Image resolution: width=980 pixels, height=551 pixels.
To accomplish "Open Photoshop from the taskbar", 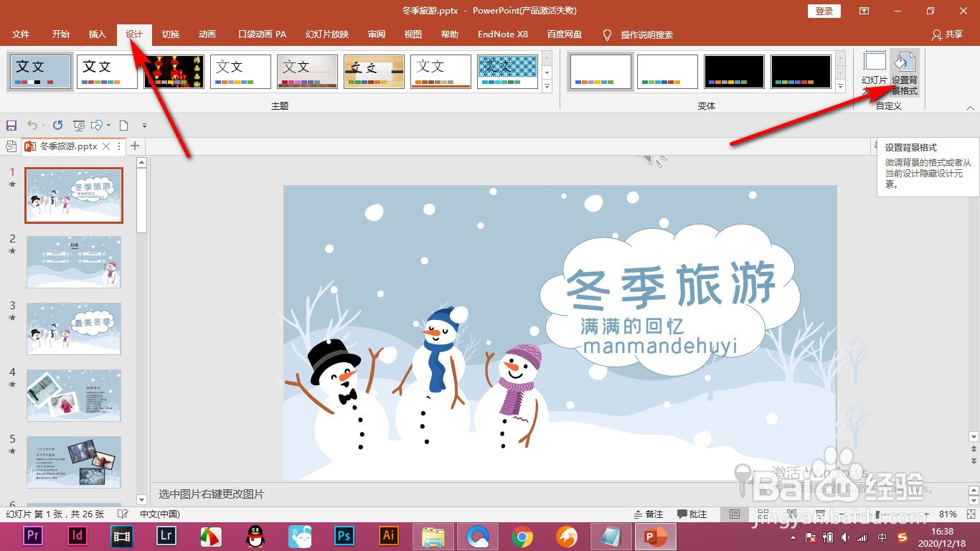I will pyautogui.click(x=344, y=536).
